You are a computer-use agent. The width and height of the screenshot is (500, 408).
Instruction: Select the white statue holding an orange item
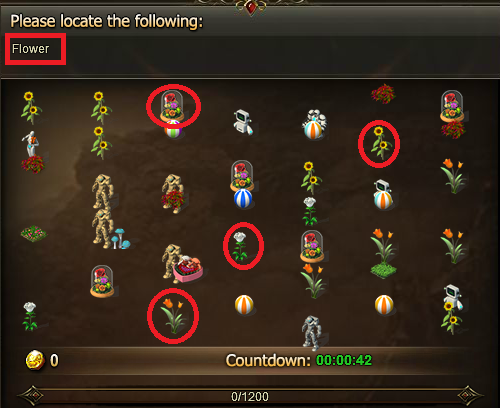pyautogui.click(x=31, y=144)
